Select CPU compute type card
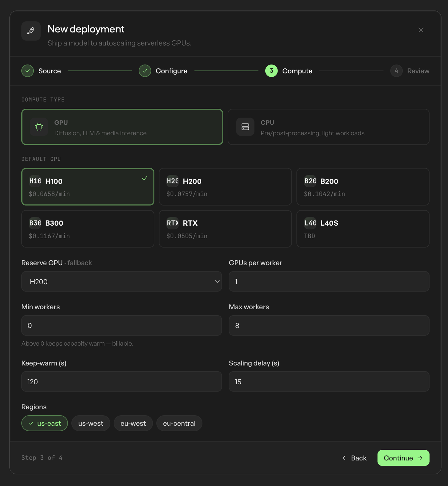 click(x=328, y=127)
